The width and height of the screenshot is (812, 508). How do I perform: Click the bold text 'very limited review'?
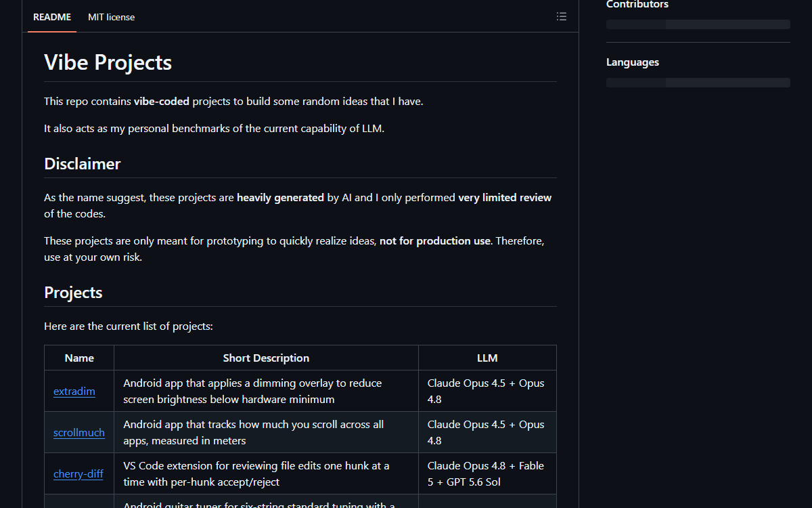[x=505, y=198]
